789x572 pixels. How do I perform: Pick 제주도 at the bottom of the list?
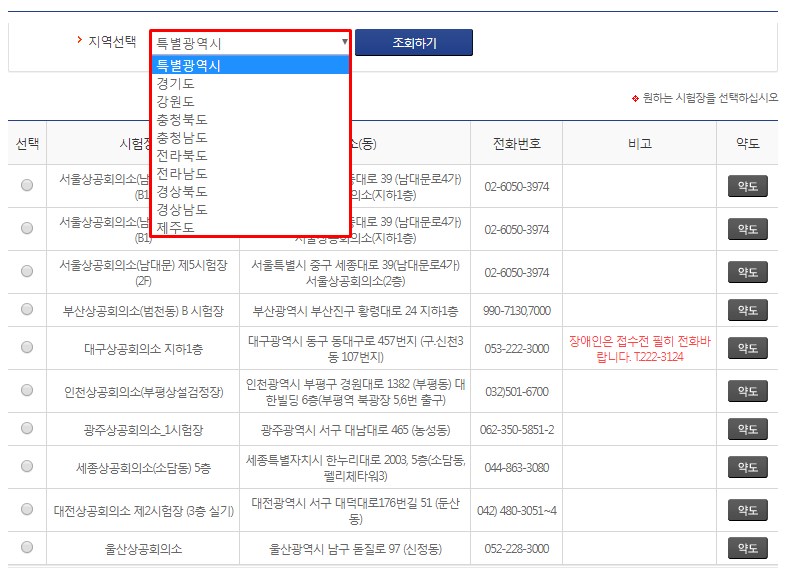[251, 227]
